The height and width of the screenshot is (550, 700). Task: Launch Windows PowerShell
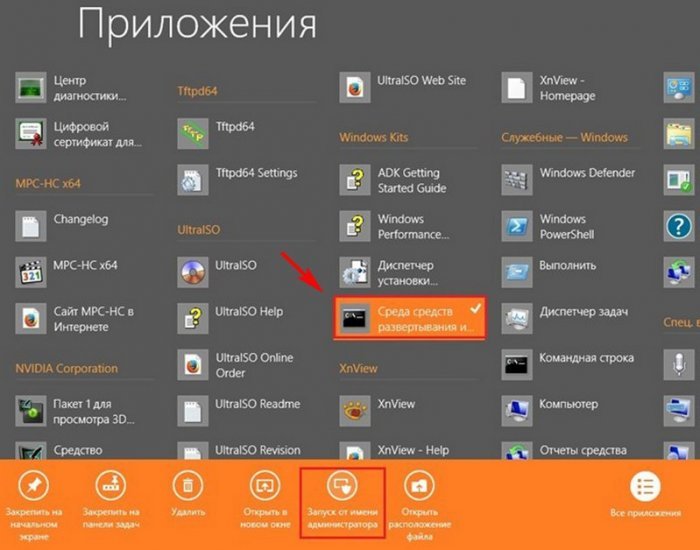pyautogui.click(x=548, y=226)
